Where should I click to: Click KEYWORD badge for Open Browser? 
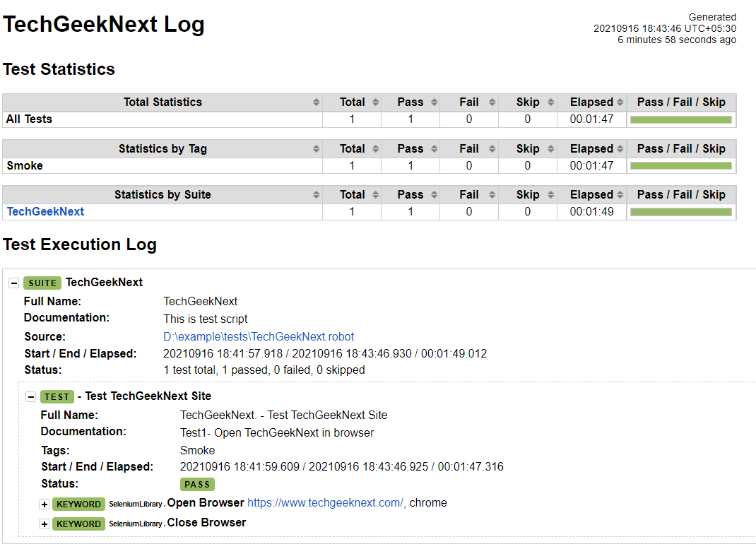pos(78,504)
